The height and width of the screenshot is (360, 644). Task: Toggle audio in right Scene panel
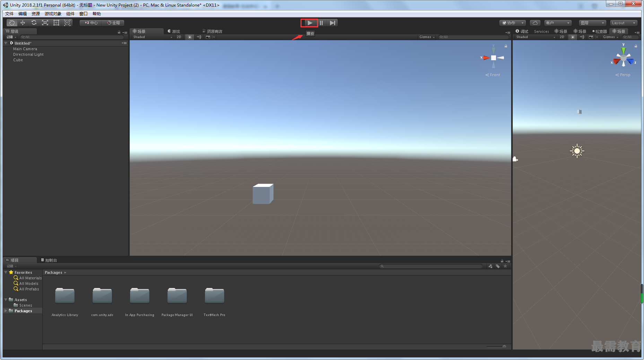[582, 37]
